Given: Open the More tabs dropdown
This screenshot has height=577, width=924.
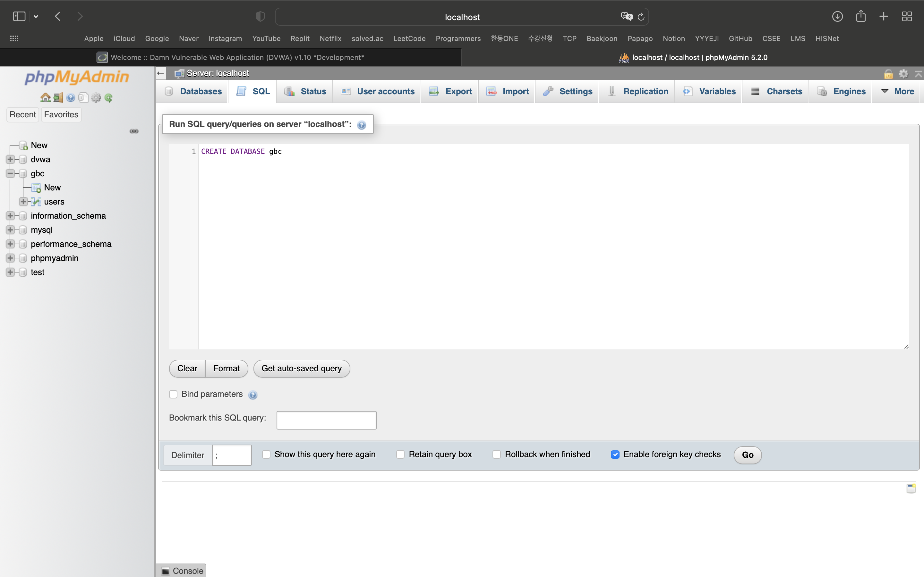Looking at the screenshot, I should pos(897,92).
